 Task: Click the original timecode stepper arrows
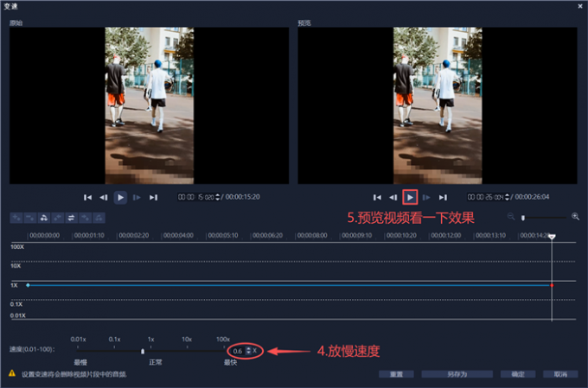click(x=218, y=197)
